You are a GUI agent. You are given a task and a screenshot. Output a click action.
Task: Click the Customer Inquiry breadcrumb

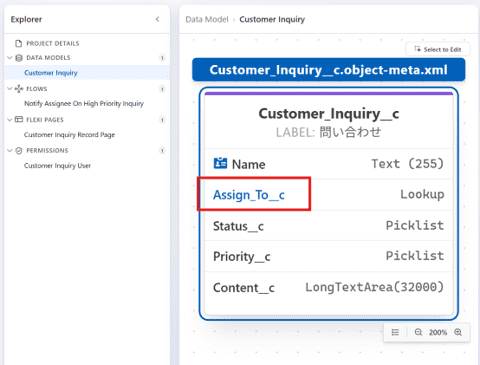272,19
